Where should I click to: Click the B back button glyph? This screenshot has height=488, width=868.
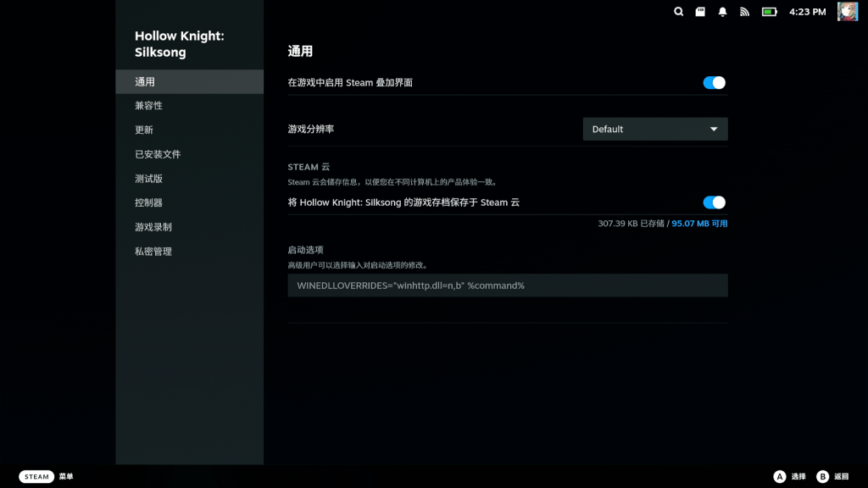tap(822, 477)
